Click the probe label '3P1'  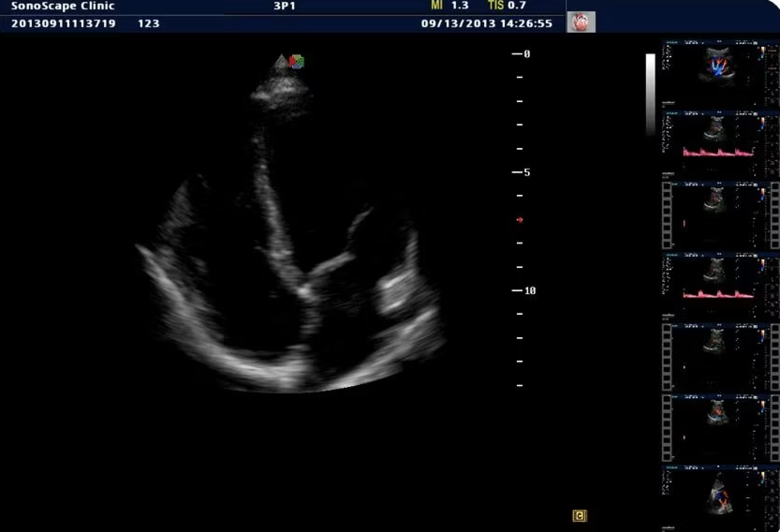pos(285,6)
